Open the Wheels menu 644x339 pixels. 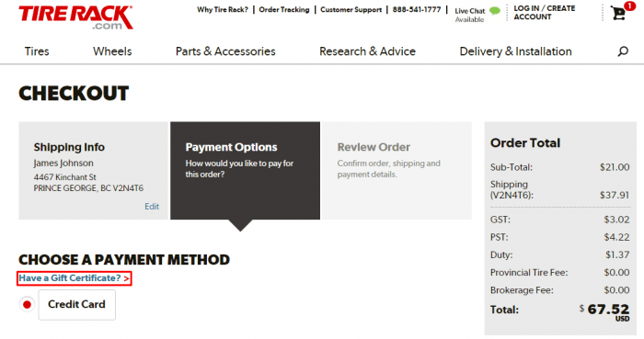coord(112,51)
